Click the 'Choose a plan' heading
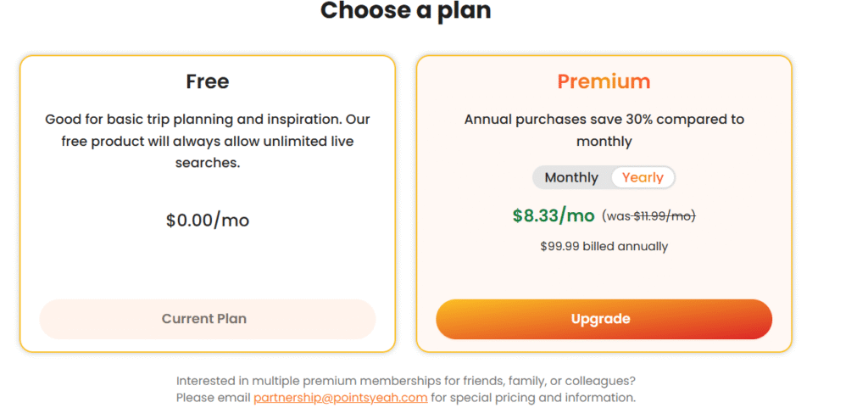The height and width of the screenshot is (419, 868). point(405,11)
